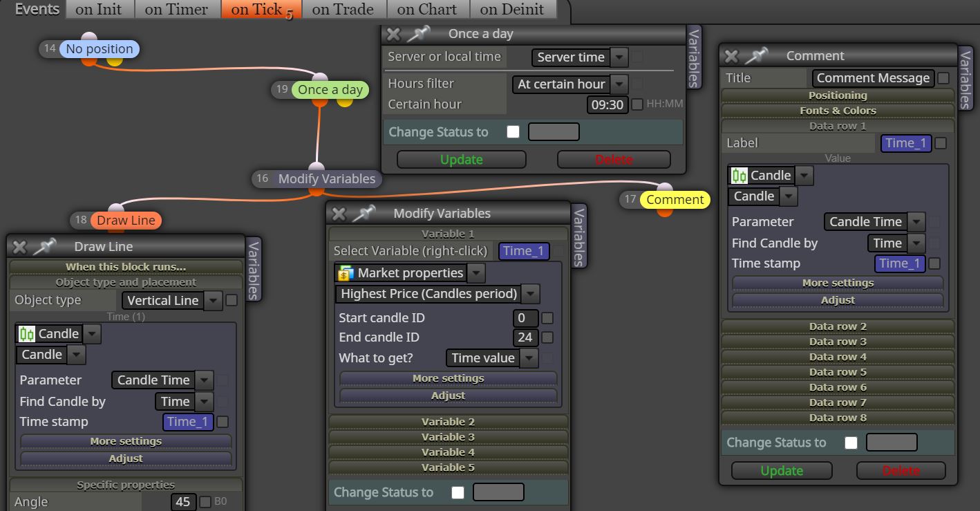Click input connector atop Modify Variables block

point(317,167)
